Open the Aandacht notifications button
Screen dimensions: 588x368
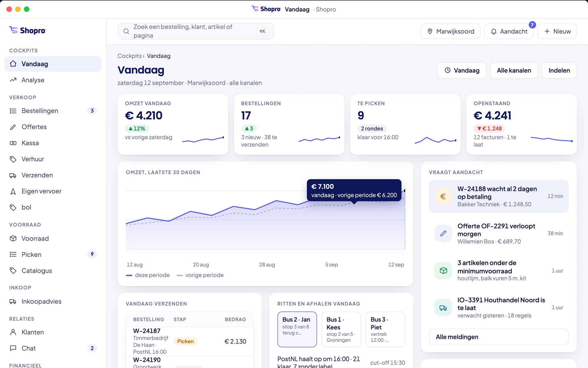(x=509, y=31)
